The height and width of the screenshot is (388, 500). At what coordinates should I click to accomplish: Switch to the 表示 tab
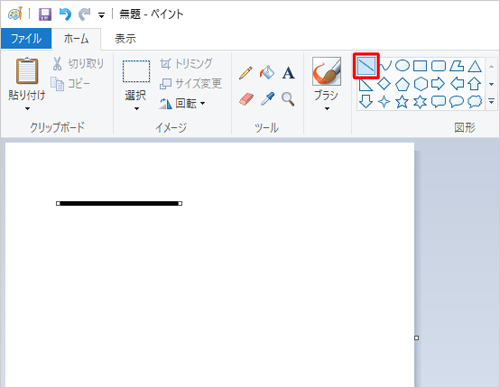pyautogui.click(x=125, y=39)
